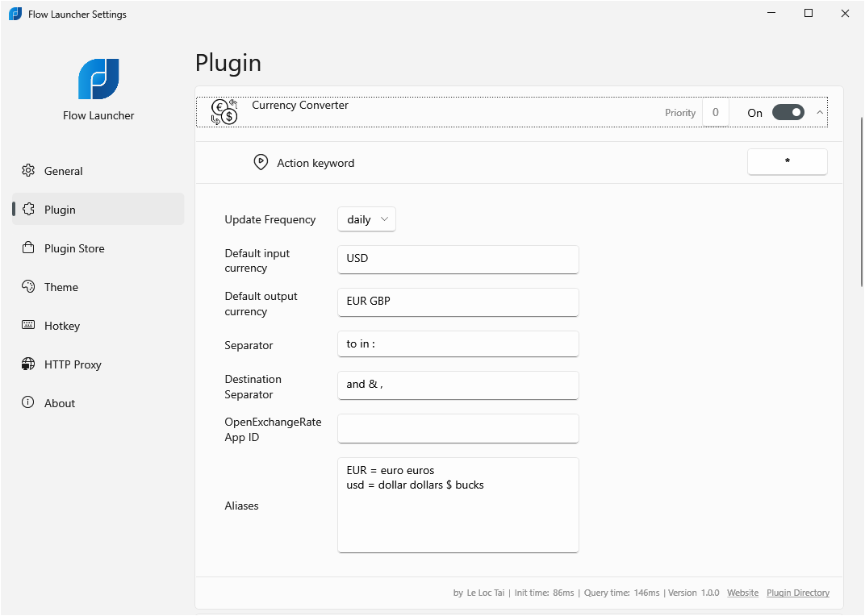Image resolution: width=865 pixels, height=616 pixels.
Task: Close the Flow Launcher Settings window
Action: point(845,13)
